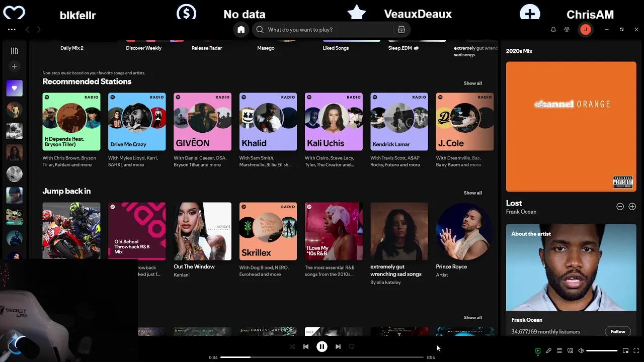Skip to the next track

(x=338, y=346)
